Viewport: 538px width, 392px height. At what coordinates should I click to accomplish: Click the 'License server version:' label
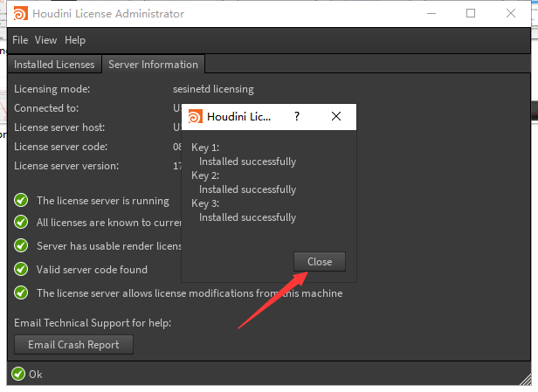66,166
